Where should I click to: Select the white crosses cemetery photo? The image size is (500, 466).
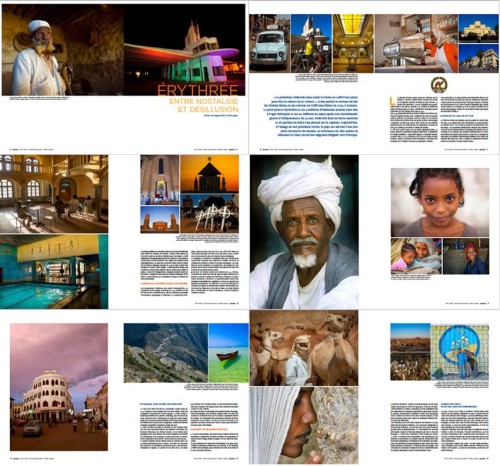210,213
